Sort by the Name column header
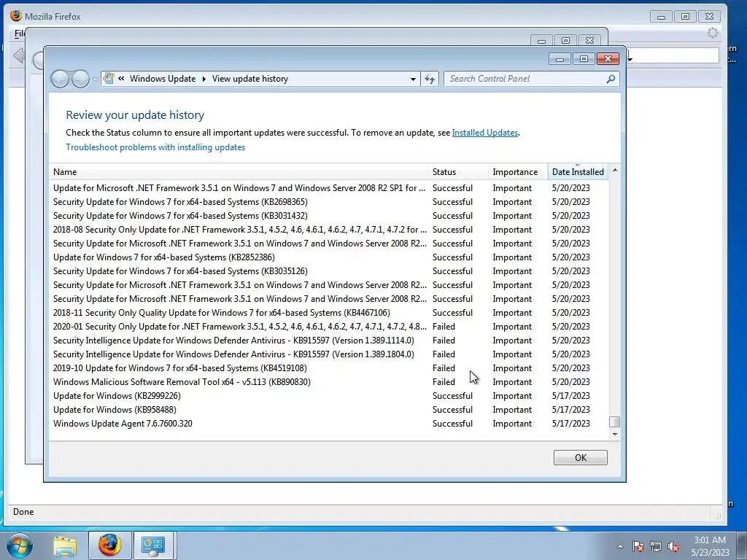747x560 pixels. pos(239,172)
